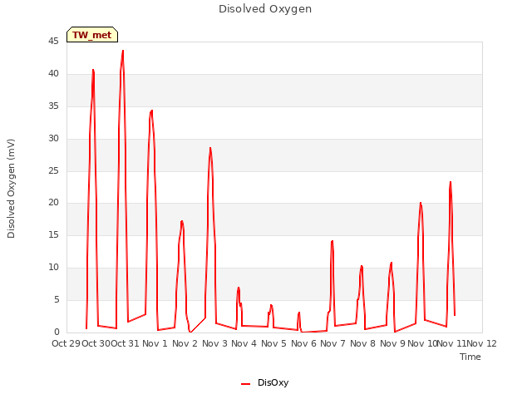Click the red DisOxy legend line swatch
The image size is (532, 399).
coord(245,384)
